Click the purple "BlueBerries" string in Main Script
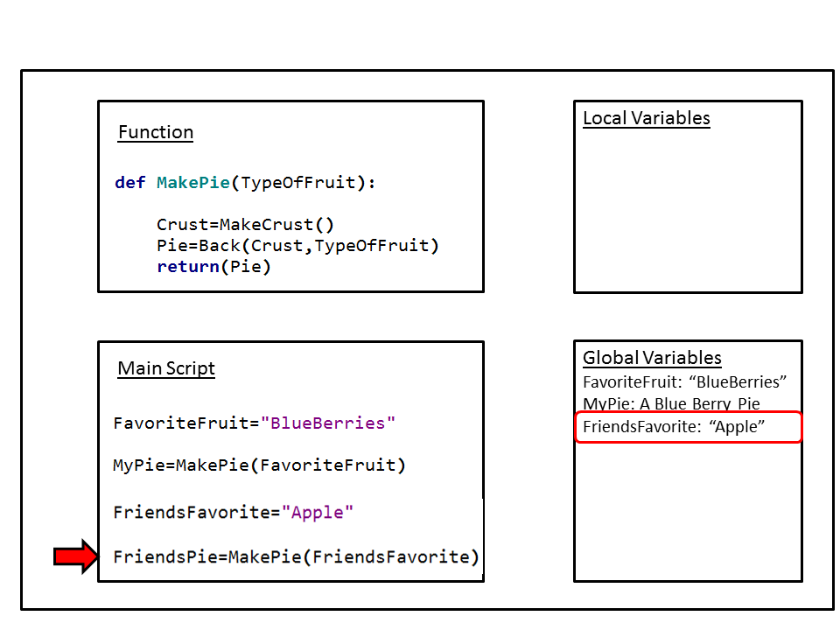 point(328,423)
